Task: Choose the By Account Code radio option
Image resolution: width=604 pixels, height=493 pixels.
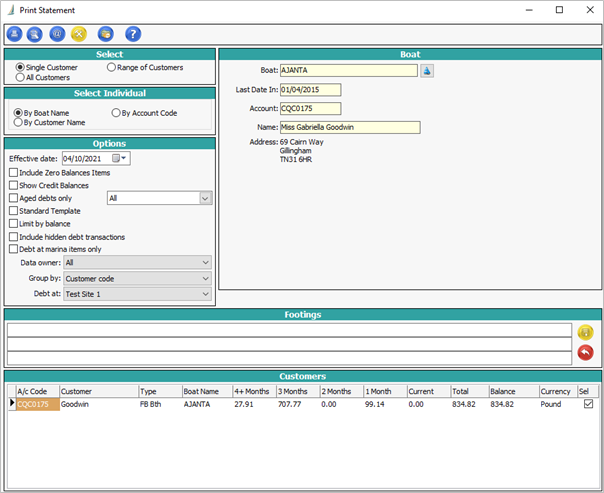Action: [117, 113]
